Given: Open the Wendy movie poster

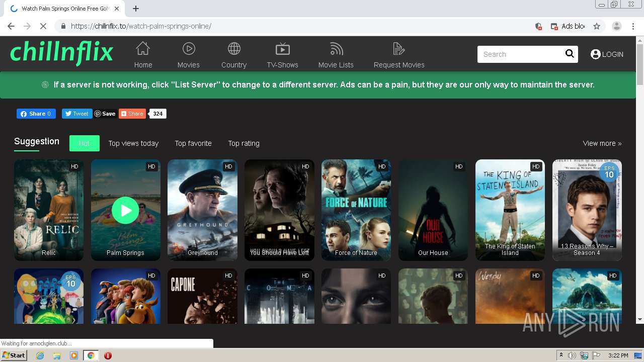Looking at the screenshot, I should (510, 296).
